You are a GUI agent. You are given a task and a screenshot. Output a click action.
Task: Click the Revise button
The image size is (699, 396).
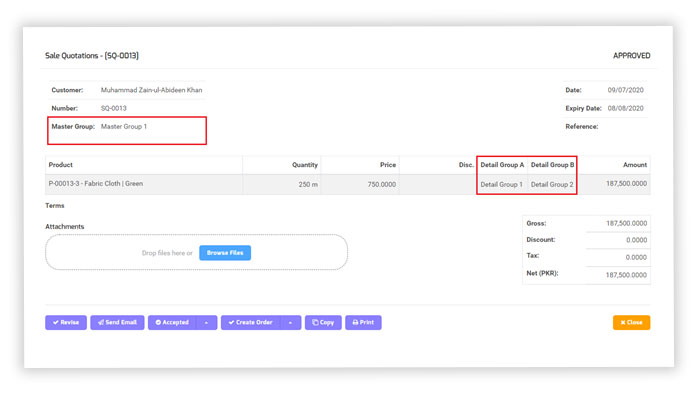coord(66,322)
